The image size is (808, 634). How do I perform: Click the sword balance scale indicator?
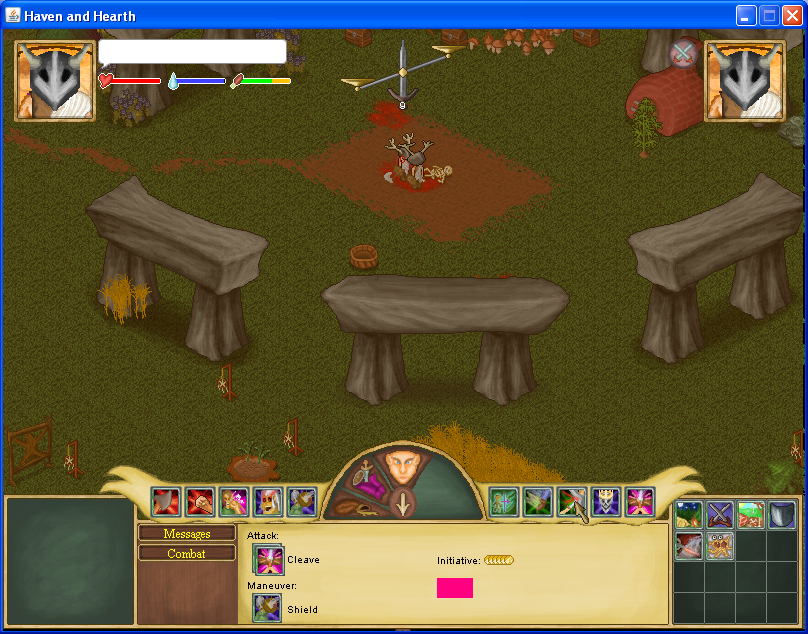coord(402,74)
